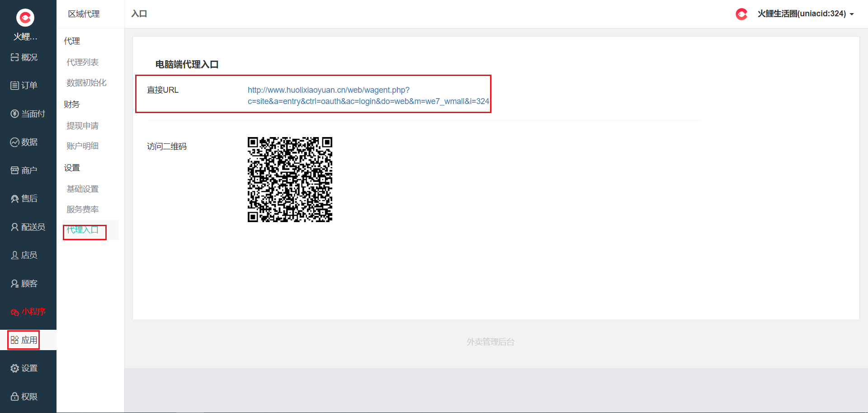Screen dimensions: 868x413
Task: Select 账户明细 in submenu
Action: 82,146
